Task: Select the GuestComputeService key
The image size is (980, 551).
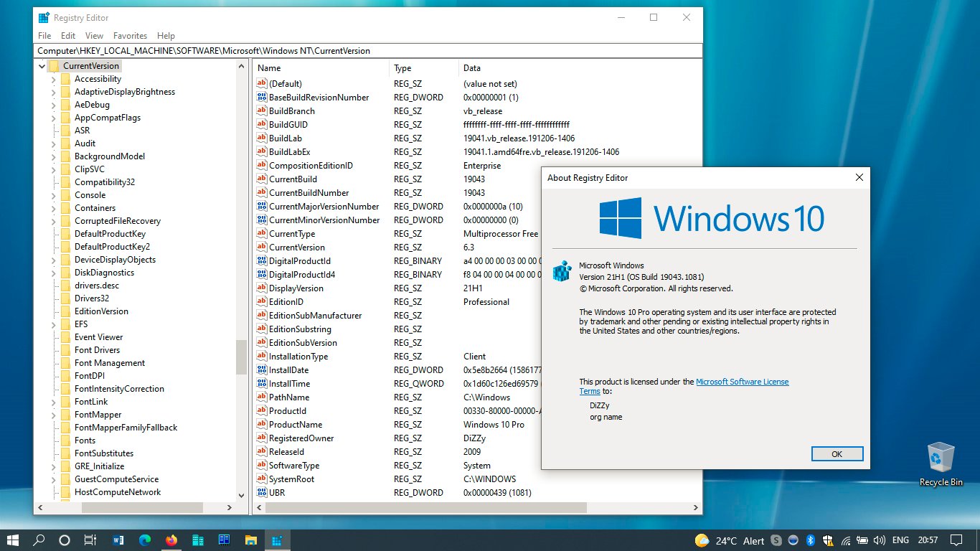Action: (x=116, y=479)
